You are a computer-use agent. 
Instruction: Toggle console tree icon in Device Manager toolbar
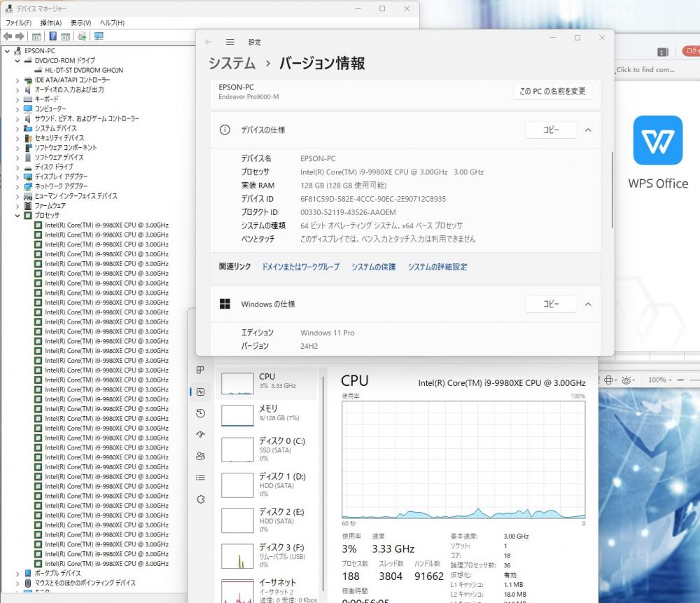[x=36, y=36]
